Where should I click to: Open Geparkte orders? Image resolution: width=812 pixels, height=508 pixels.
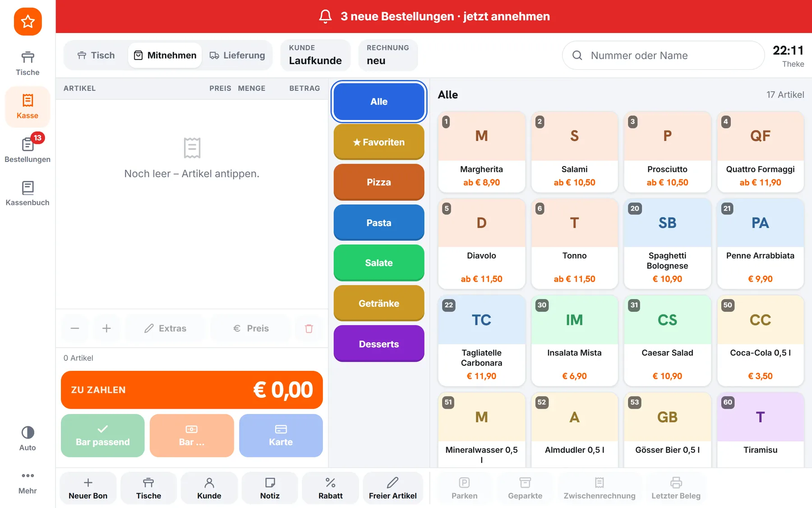point(525,488)
